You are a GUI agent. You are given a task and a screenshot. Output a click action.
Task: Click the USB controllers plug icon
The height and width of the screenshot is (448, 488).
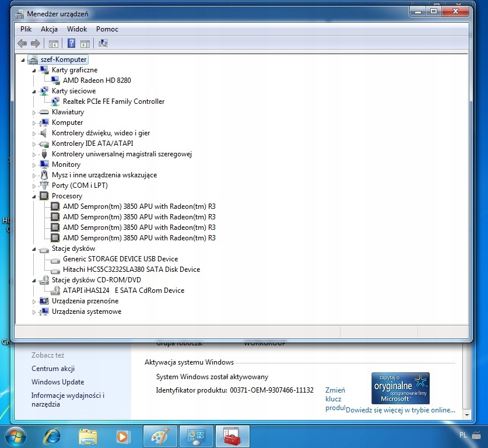coord(44,154)
